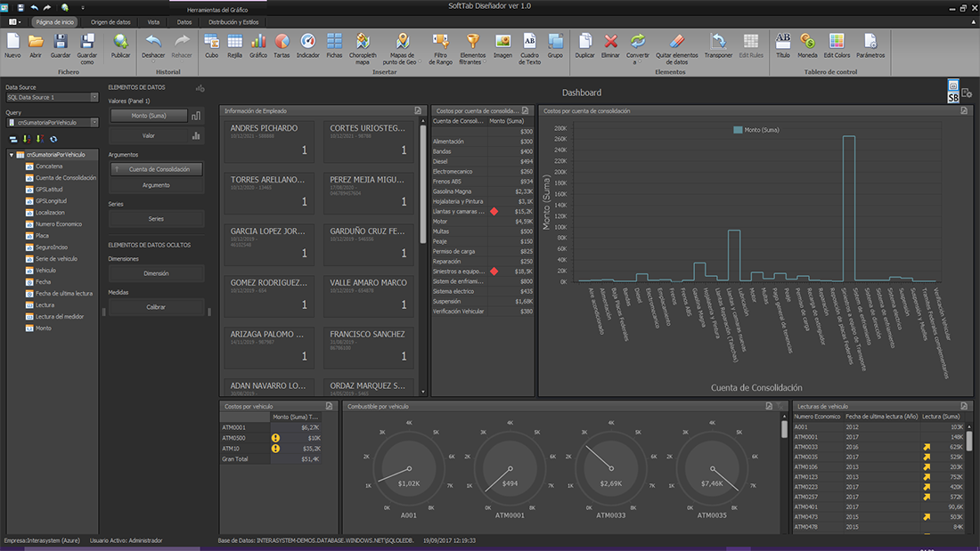The height and width of the screenshot is (551, 980).
Task: Refresh the query field list
Action: point(53,140)
